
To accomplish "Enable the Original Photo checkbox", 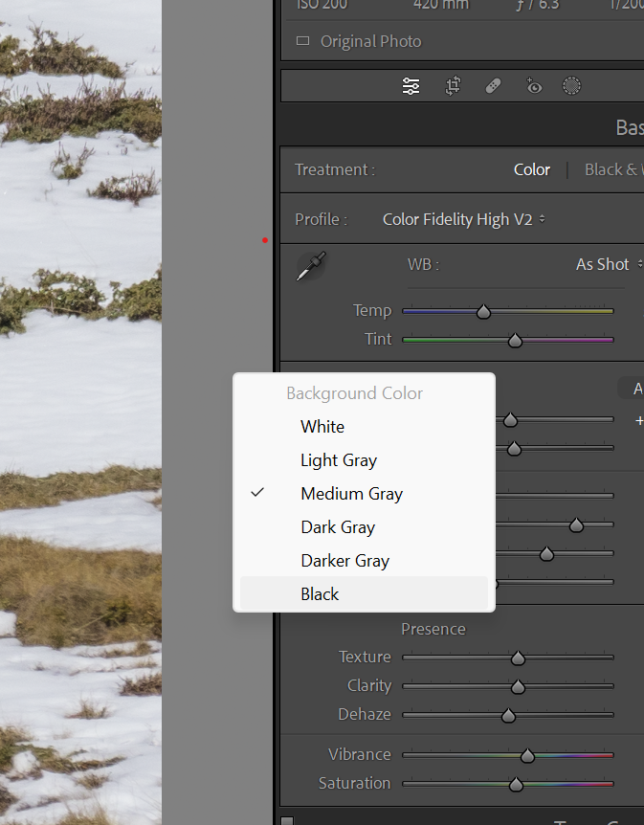I will (x=303, y=41).
